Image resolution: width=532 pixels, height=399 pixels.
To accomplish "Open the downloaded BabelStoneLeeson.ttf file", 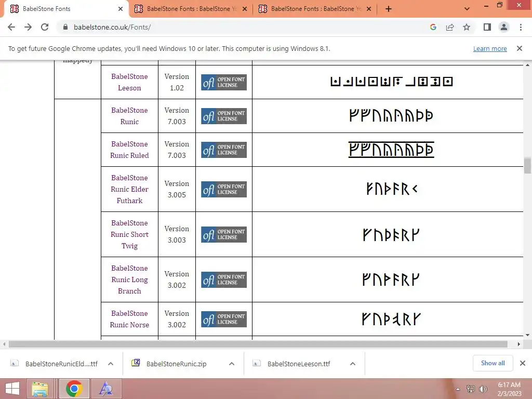I will tap(292, 364).
